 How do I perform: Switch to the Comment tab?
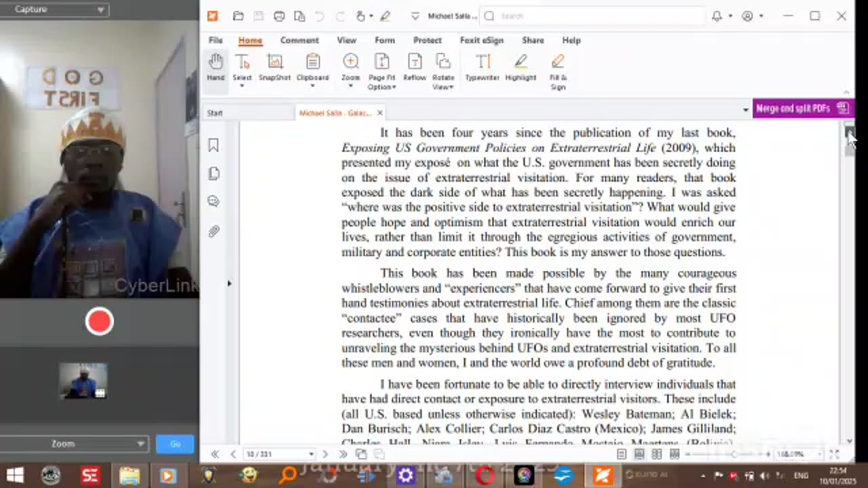tap(299, 40)
